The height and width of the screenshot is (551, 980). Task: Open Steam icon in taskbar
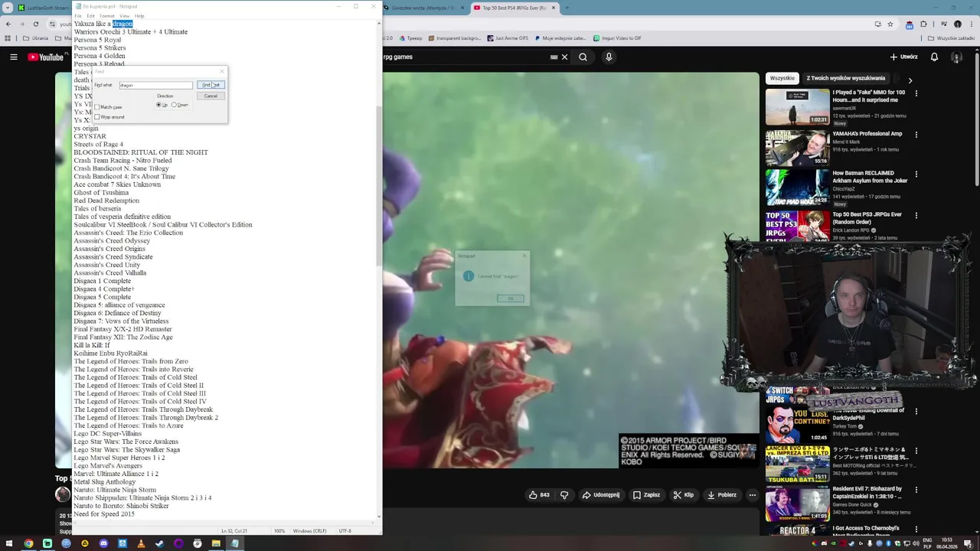(x=159, y=543)
